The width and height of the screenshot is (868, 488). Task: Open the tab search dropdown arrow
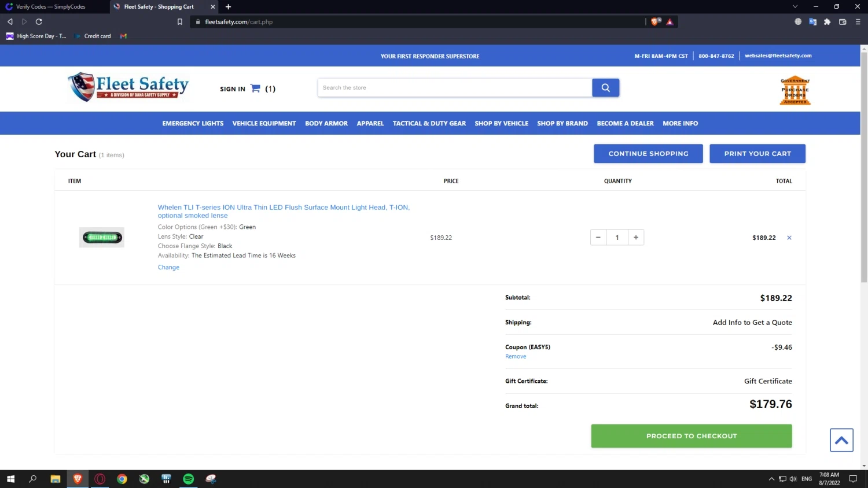coord(795,6)
